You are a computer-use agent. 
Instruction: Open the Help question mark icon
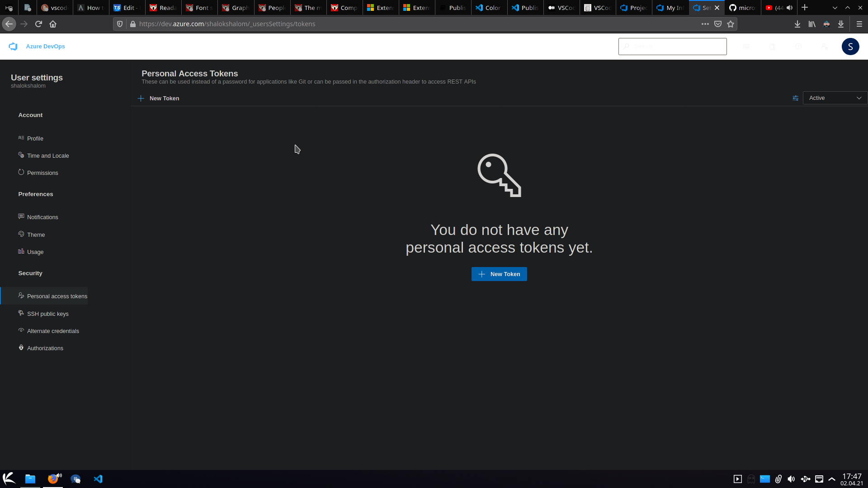(798, 47)
